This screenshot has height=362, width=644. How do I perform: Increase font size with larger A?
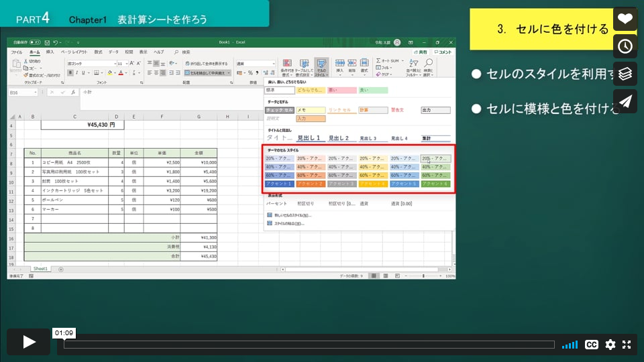(131, 63)
